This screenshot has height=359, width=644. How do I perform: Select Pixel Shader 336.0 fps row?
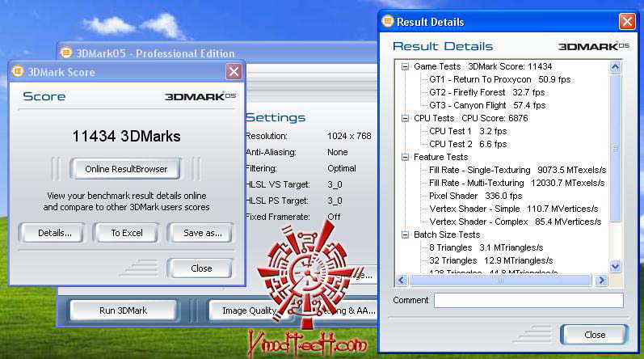[x=476, y=196]
